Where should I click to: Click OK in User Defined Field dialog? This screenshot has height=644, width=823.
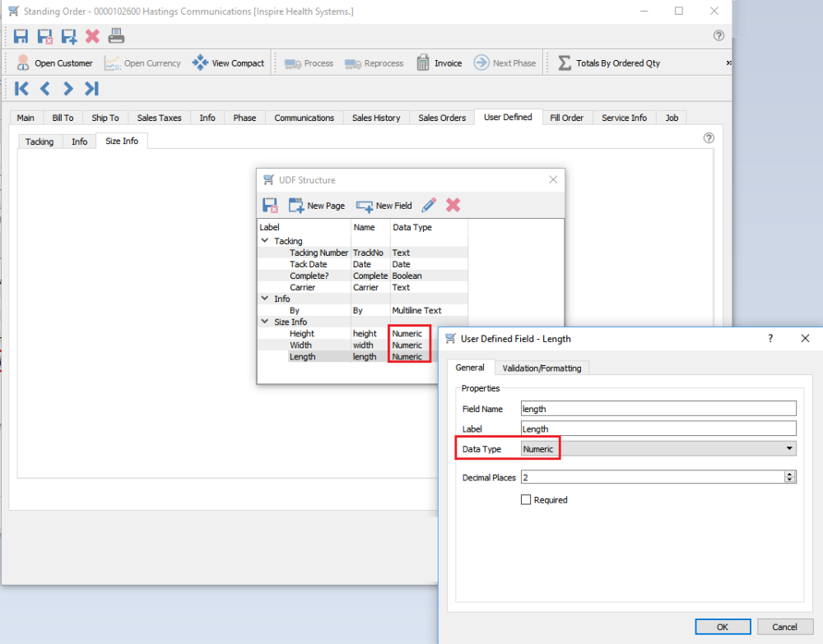coord(723,627)
